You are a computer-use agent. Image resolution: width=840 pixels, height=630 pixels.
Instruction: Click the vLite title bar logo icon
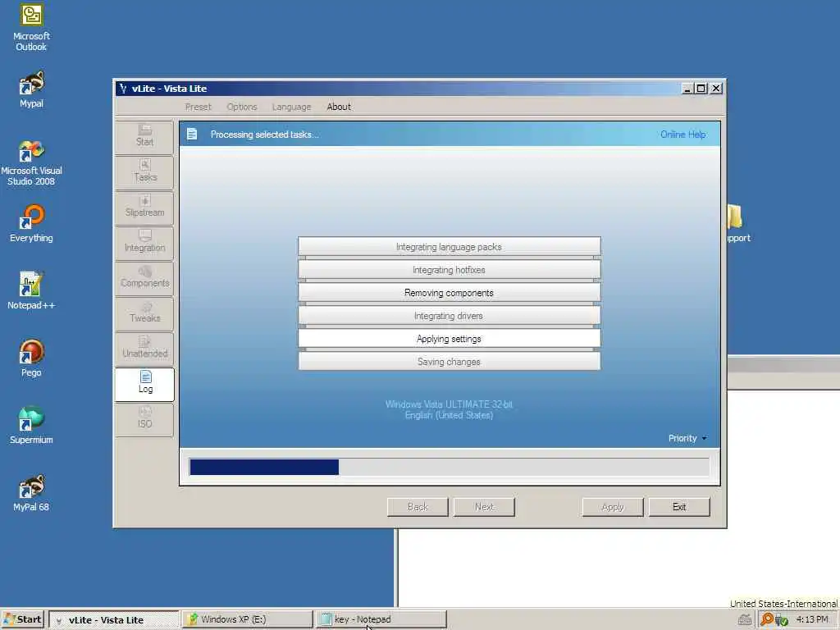pyautogui.click(x=123, y=89)
